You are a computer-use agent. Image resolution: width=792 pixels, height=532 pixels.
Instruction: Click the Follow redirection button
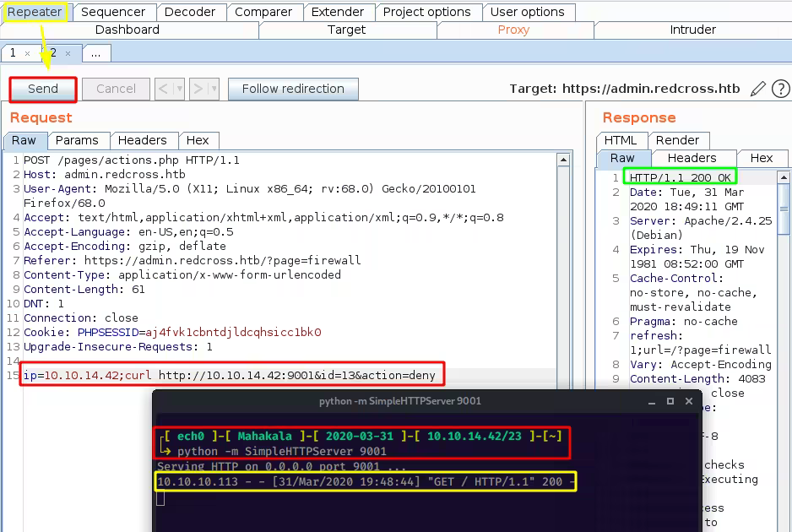(x=293, y=89)
